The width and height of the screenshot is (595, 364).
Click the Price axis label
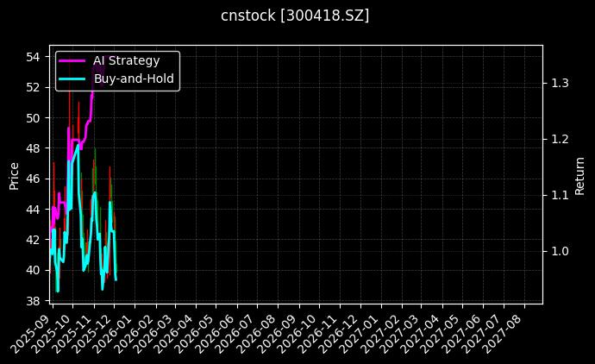[14, 174]
